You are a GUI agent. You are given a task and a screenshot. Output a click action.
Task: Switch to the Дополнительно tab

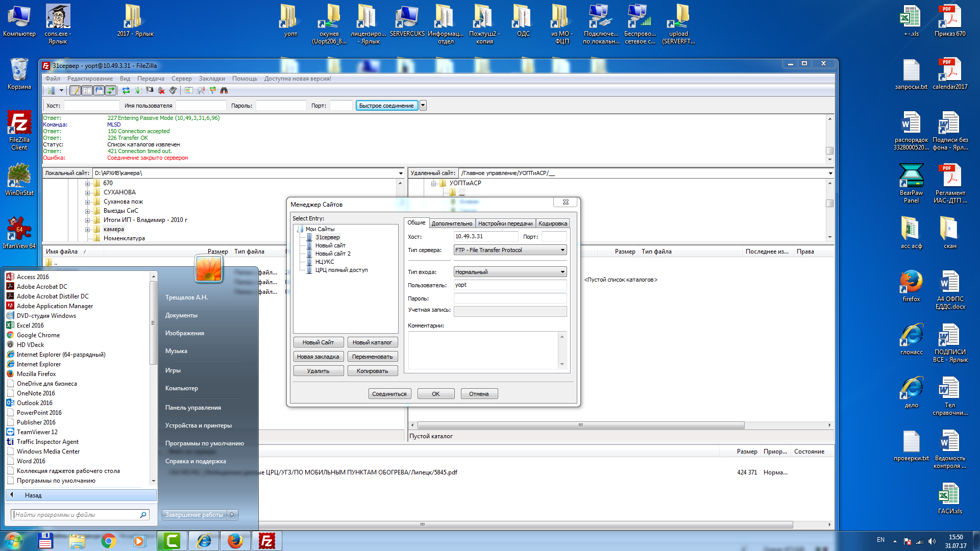coord(452,223)
